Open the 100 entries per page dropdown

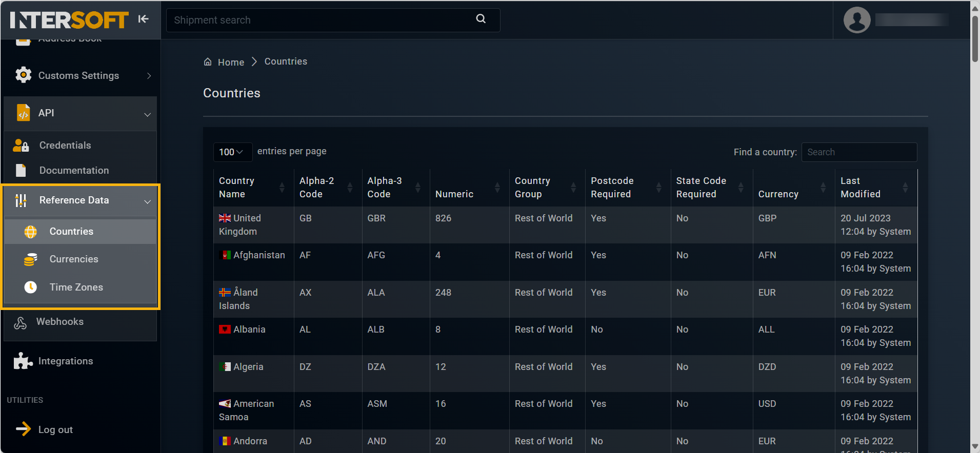[232, 152]
